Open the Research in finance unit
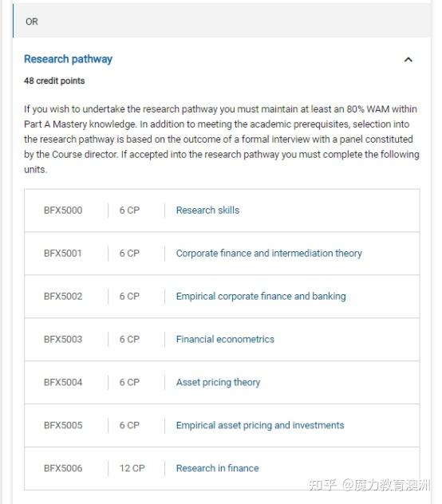This screenshot has width=442, height=504. coord(218,468)
